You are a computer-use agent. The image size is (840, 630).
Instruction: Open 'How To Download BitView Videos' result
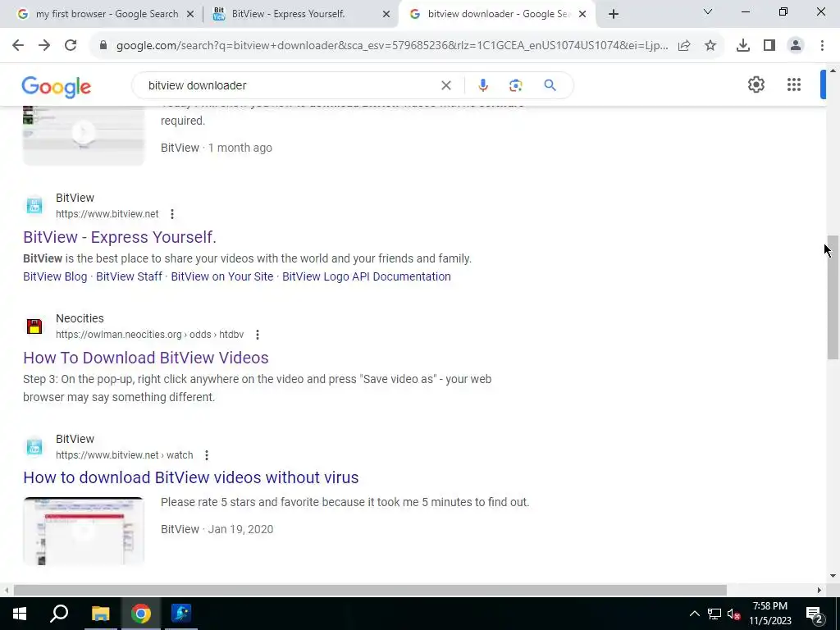[146, 358]
